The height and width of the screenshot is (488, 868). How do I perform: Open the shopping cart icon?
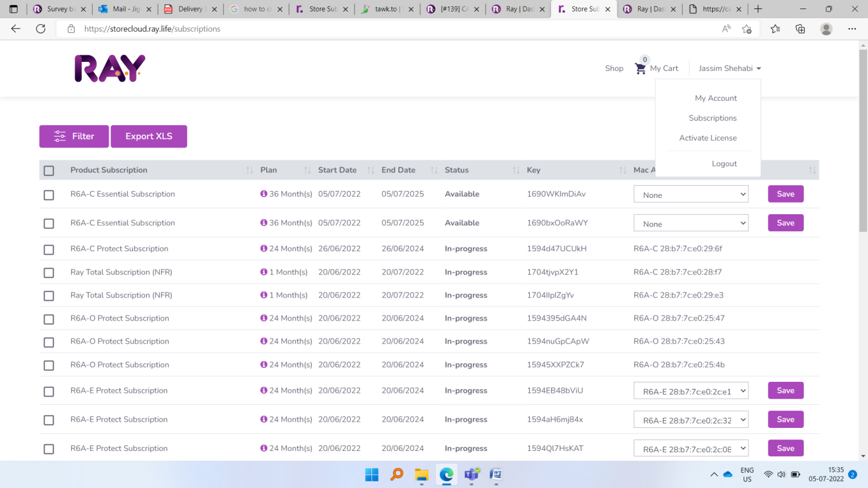(x=640, y=69)
